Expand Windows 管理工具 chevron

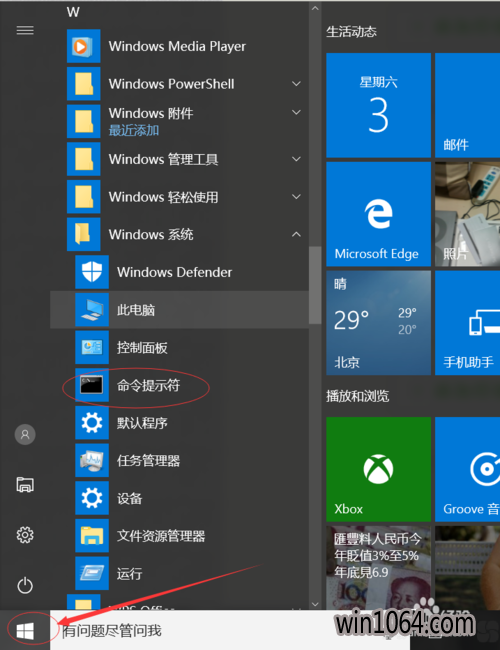[x=296, y=159]
